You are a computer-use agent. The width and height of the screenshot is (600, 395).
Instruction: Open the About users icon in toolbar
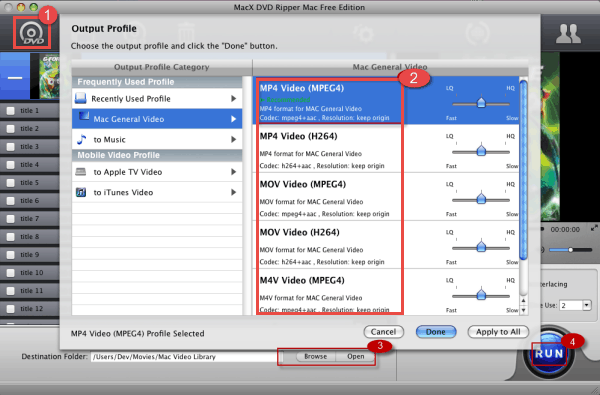pyautogui.click(x=568, y=33)
